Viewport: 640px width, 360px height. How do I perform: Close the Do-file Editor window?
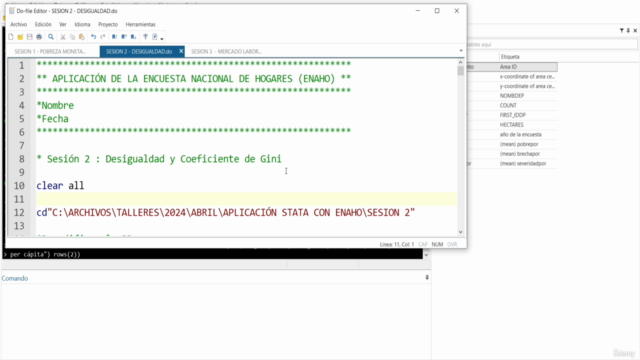(457, 11)
